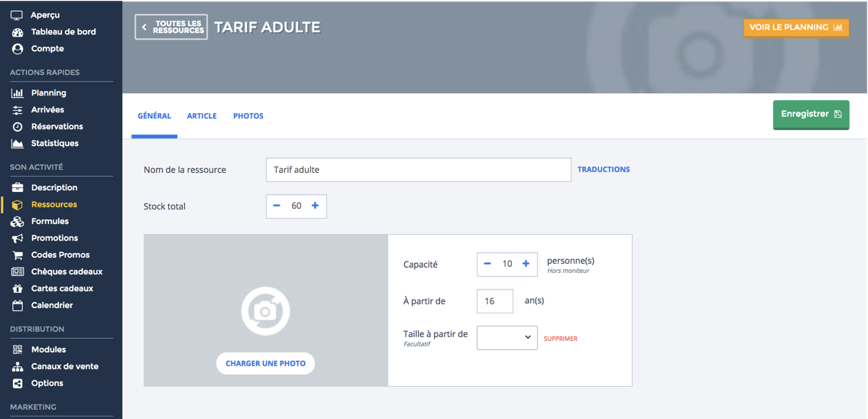Open Arrivées via its sliders icon
The width and height of the screenshot is (868, 419).
coord(17,110)
